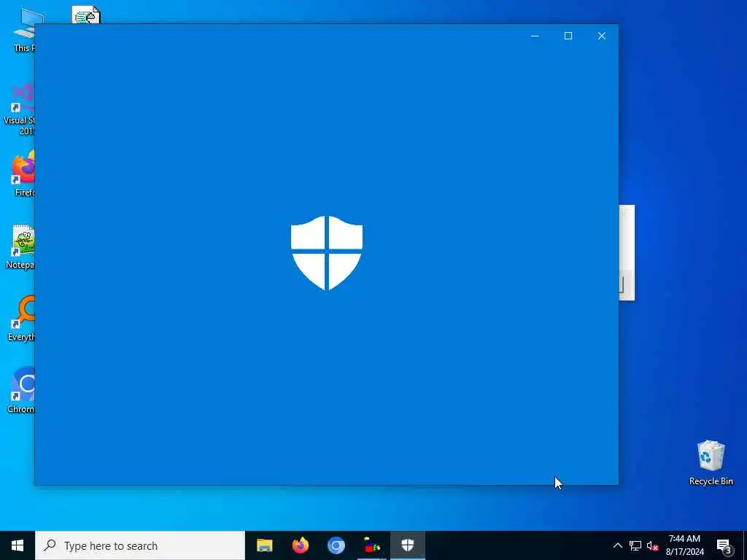Maximize the Windows Security window
This screenshot has width=747, height=560.
[568, 36]
